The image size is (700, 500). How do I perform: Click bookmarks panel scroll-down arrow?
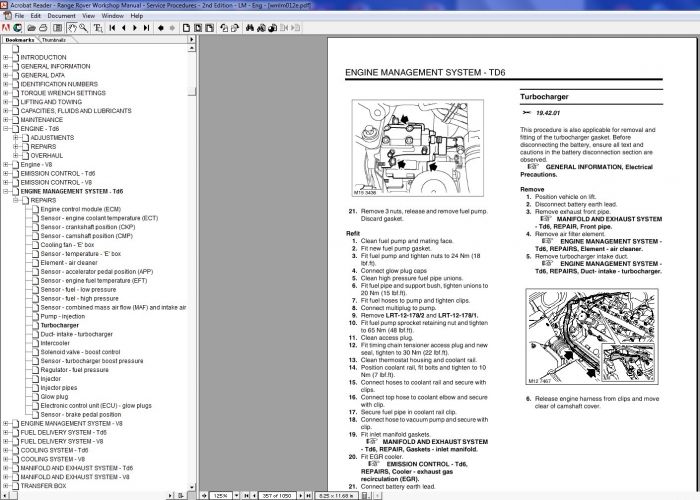[192, 487]
